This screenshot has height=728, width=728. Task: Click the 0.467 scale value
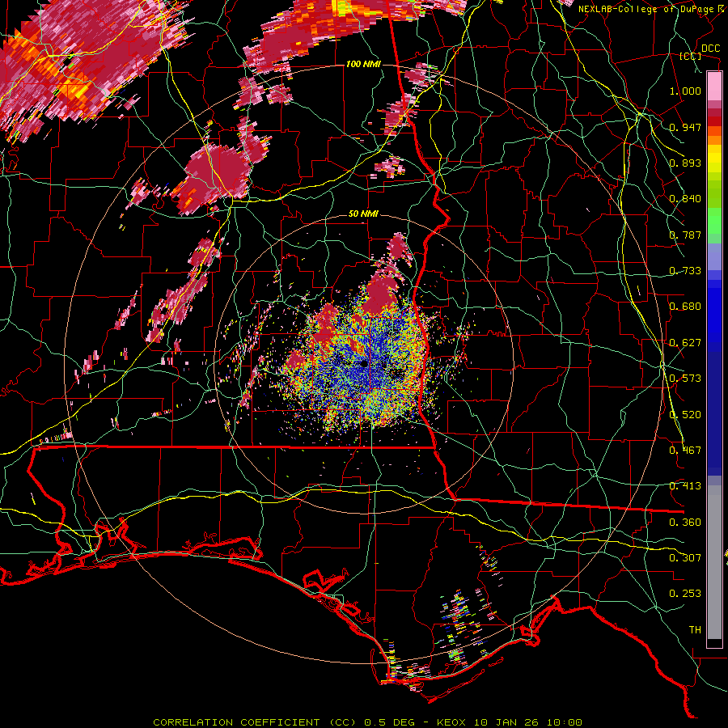(x=685, y=451)
